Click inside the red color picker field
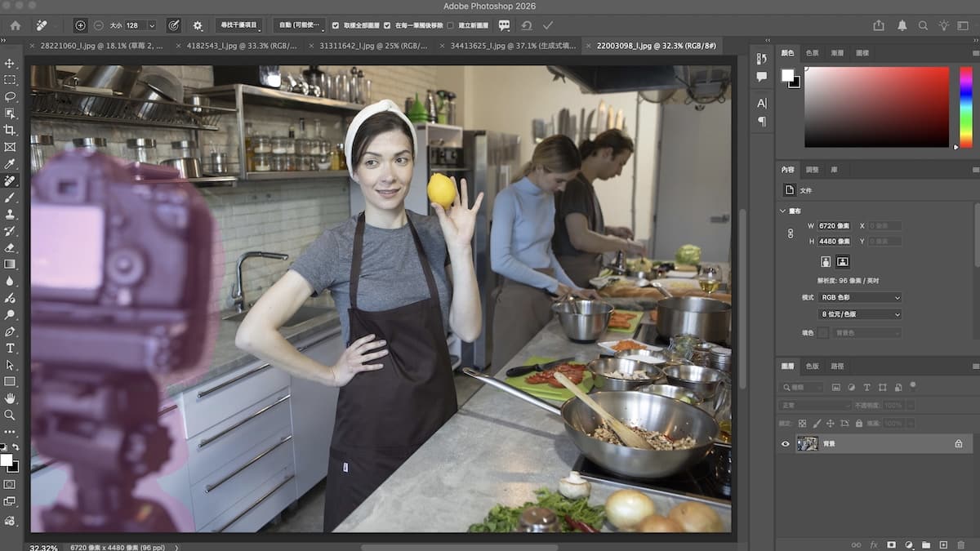 [876, 106]
